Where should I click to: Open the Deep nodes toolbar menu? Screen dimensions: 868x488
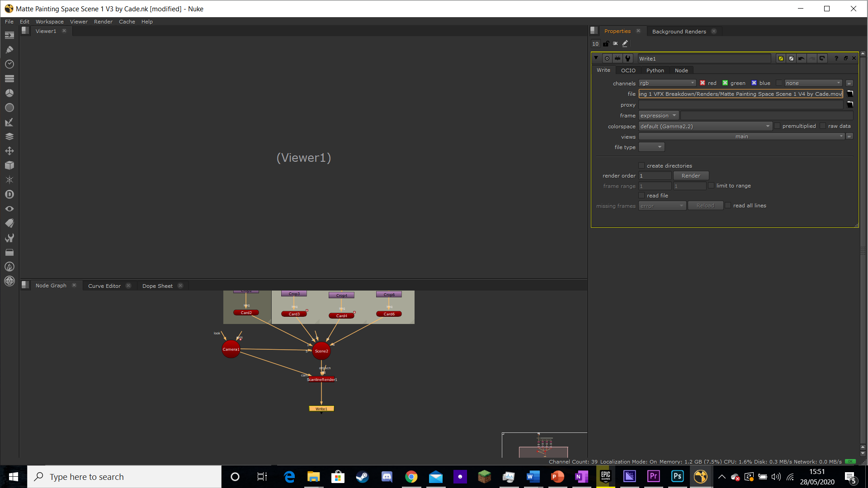tap(9, 194)
